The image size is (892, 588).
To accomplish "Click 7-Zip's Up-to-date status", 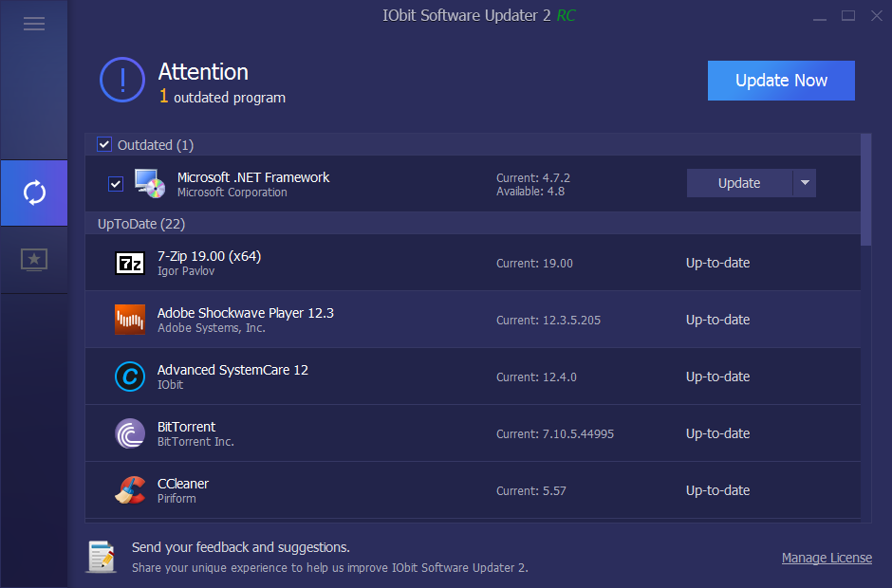I will [718, 263].
